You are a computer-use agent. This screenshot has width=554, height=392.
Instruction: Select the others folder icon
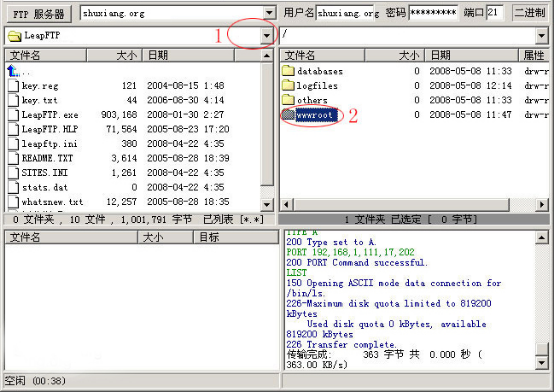(288, 100)
